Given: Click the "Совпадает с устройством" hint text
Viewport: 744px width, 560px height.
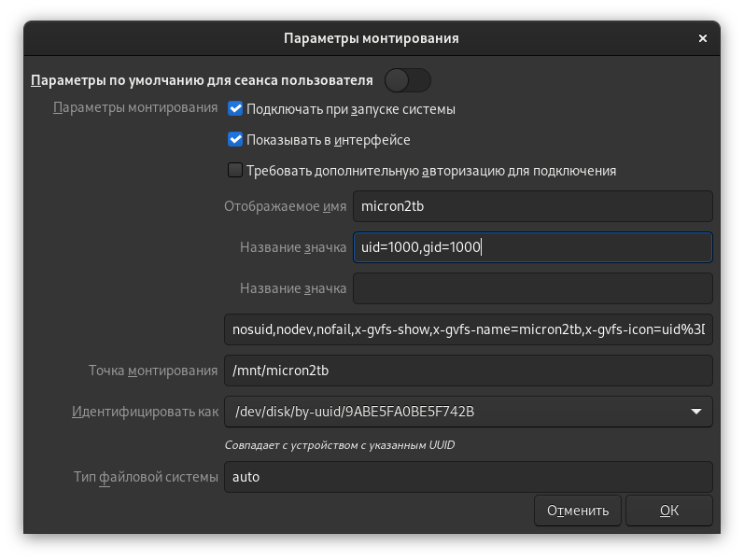Looking at the screenshot, I should click(340, 445).
